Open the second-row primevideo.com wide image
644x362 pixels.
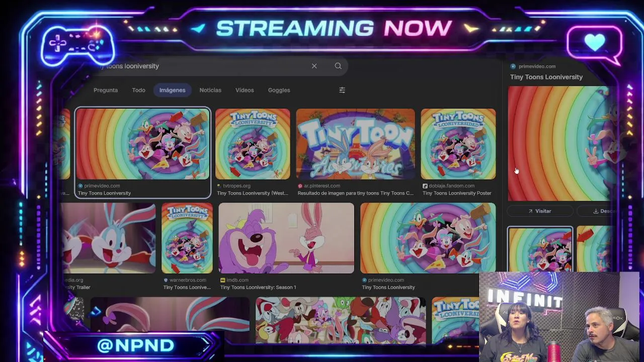click(428, 238)
